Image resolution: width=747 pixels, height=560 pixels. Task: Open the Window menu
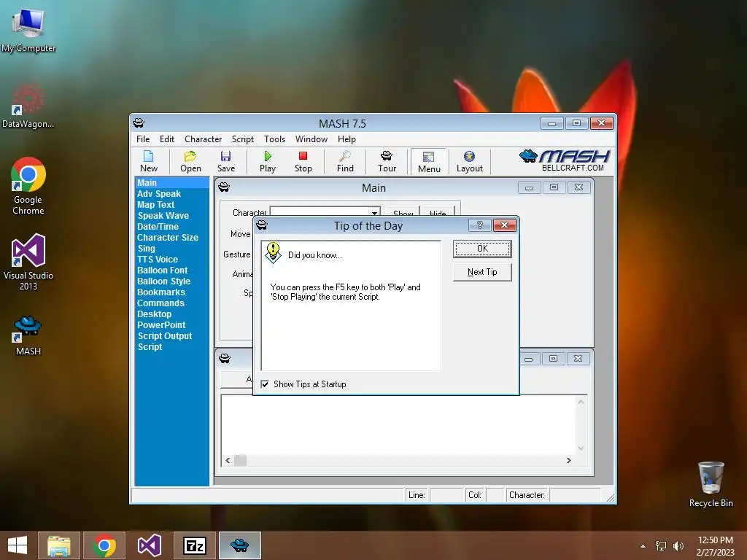point(311,139)
